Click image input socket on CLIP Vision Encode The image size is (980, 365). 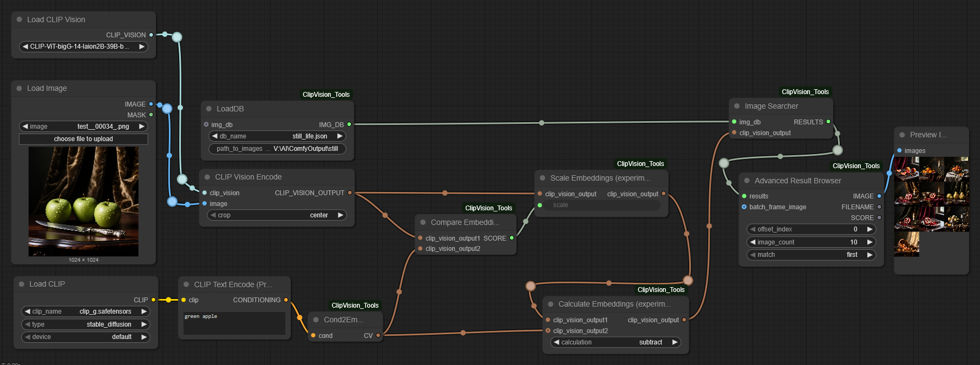[x=205, y=203]
